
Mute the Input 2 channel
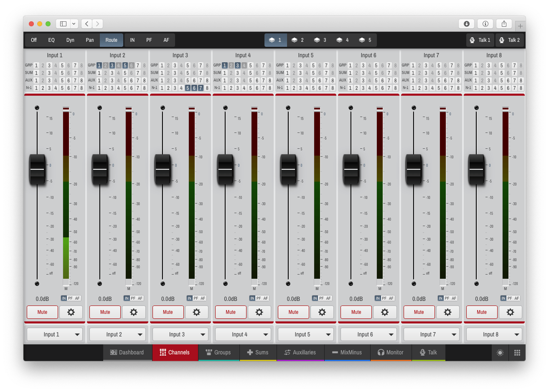click(105, 312)
